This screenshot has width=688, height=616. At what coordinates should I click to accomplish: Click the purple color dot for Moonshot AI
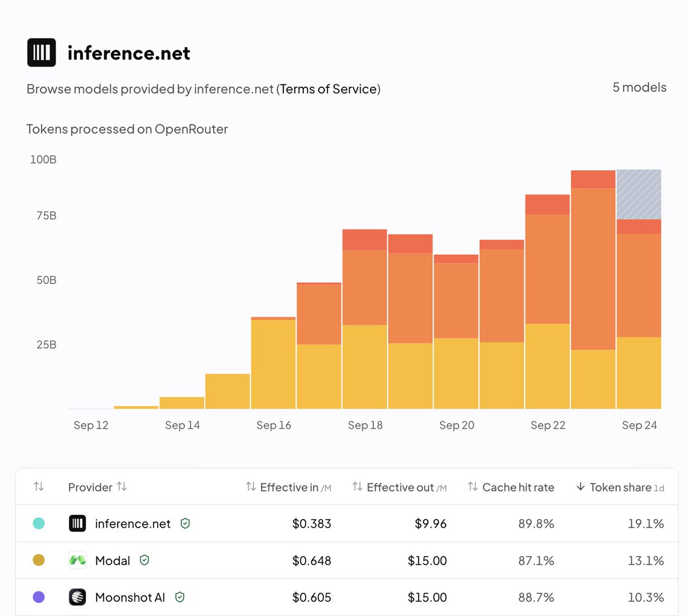(x=39, y=597)
